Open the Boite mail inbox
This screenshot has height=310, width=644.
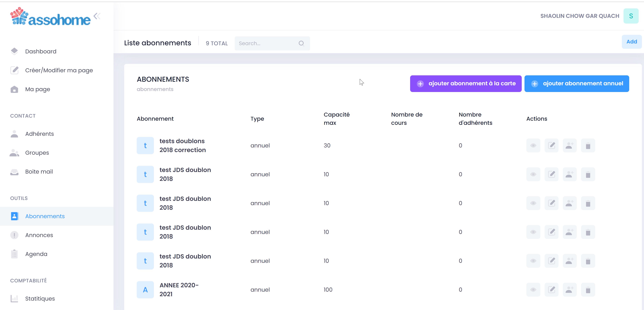click(39, 172)
